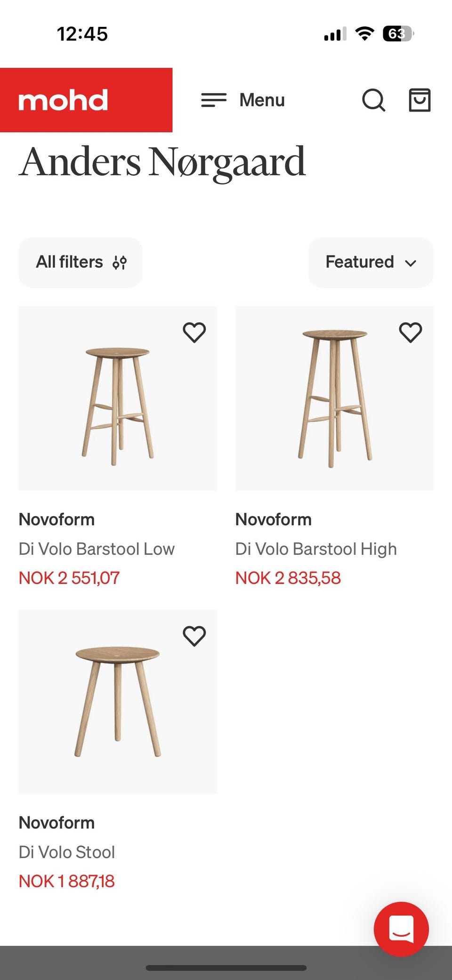This screenshot has width=452, height=980.
Task: Toggle wishlist heart on Di Volo Stool
Action: [x=194, y=636]
